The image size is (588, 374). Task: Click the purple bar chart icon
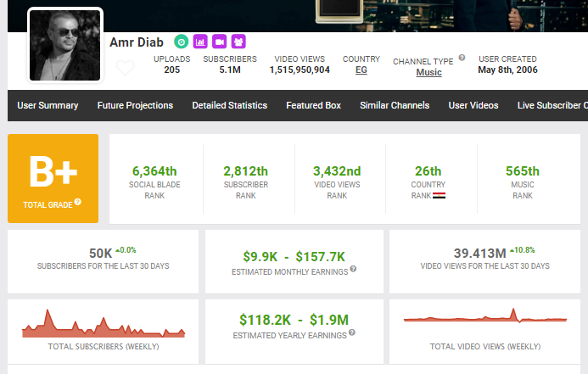coord(200,41)
